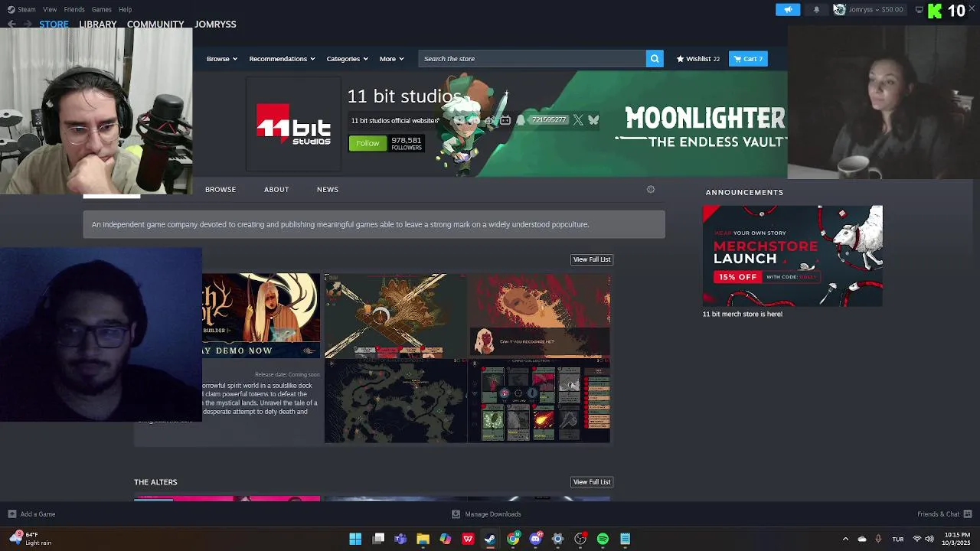The image size is (980, 551).
Task: Open Google Chrome from the taskbar
Action: [x=513, y=539]
